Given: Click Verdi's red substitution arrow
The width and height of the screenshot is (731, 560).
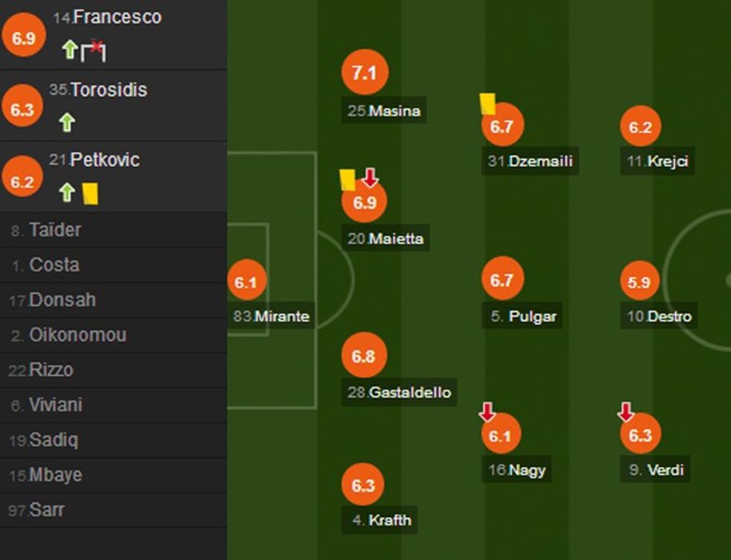Looking at the screenshot, I should pos(626,411).
